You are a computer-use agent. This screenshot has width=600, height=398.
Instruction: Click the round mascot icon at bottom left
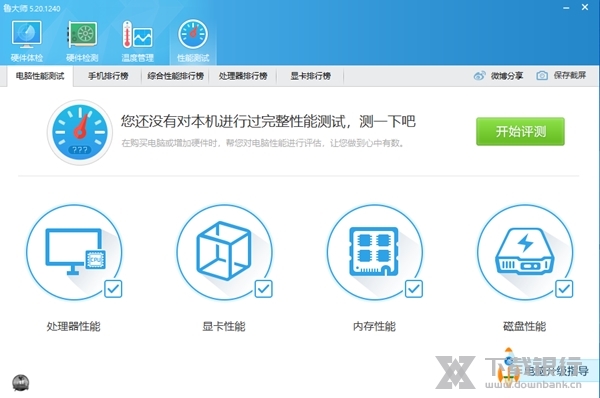point(21,382)
